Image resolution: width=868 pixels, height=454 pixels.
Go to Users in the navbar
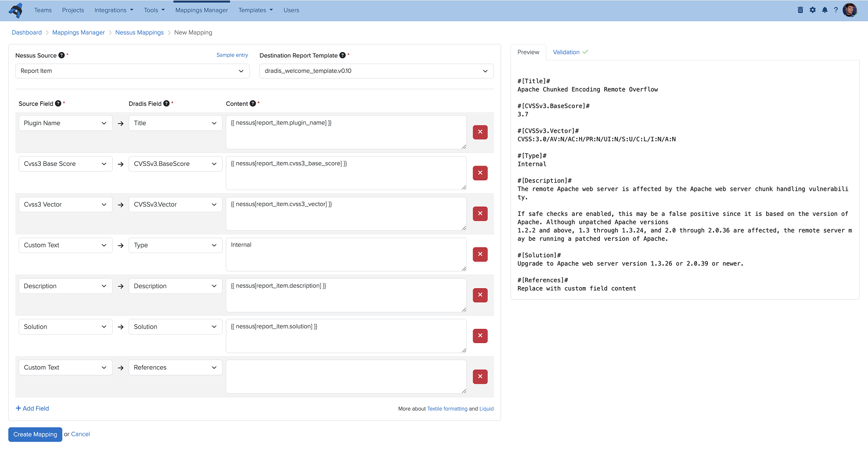[291, 10]
